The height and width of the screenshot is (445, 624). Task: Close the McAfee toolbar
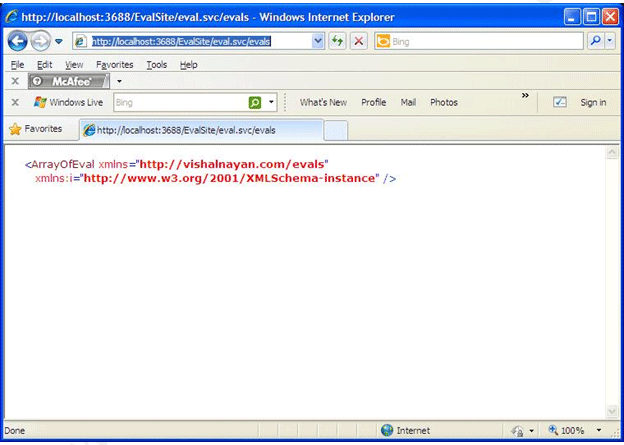pyautogui.click(x=15, y=81)
